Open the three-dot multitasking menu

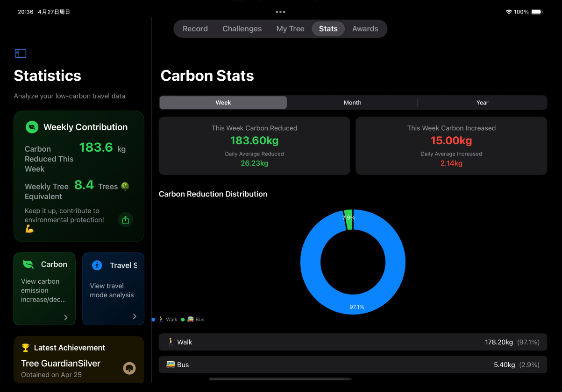tap(280, 12)
